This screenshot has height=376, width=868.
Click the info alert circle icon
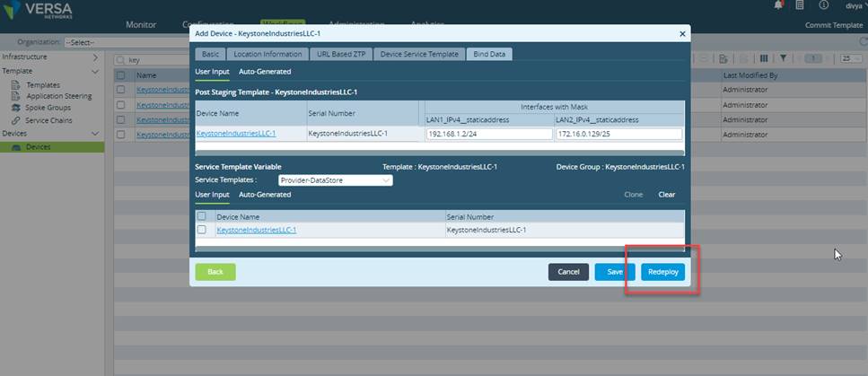[x=824, y=5]
